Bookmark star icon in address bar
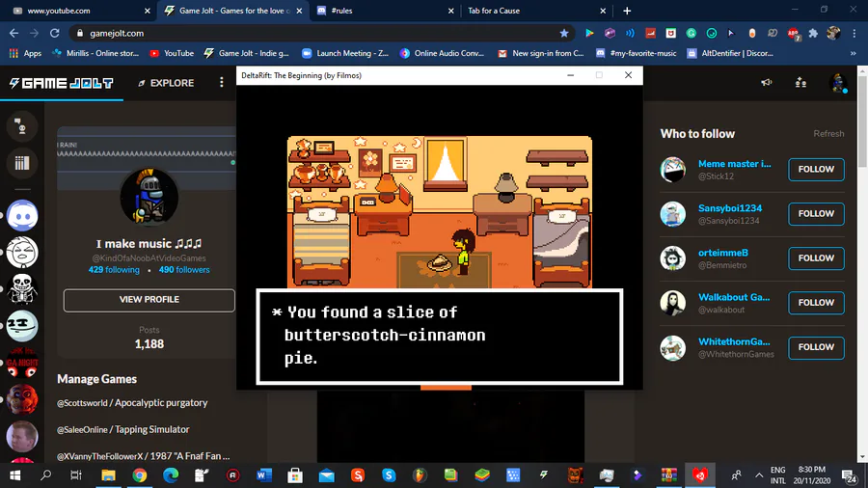Screen dimensions: 868x488 tap(563, 33)
